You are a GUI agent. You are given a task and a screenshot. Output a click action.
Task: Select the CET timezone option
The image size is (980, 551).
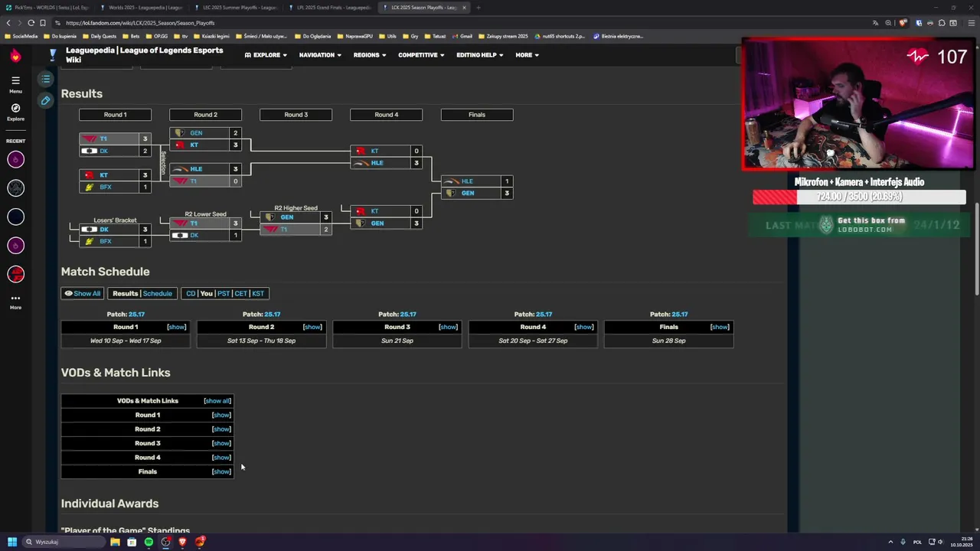pyautogui.click(x=240, y=293)
